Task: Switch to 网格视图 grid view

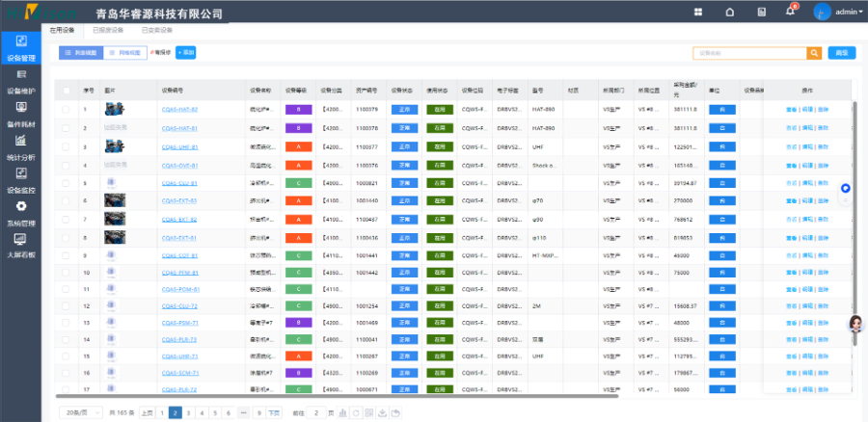Action: [123, 52]
